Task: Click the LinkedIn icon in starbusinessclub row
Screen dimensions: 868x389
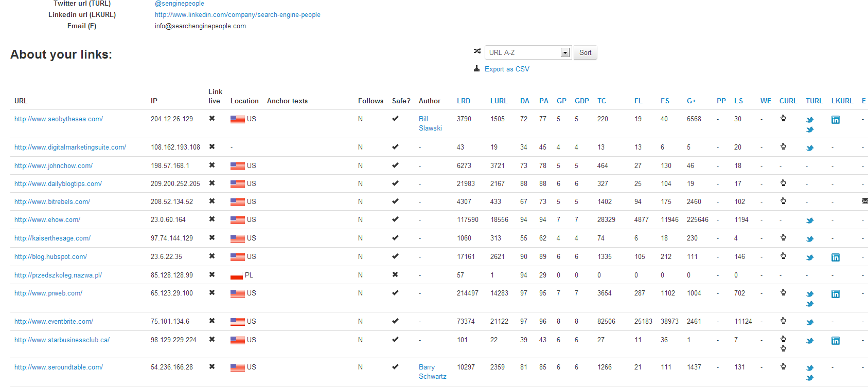Action: (835, 341)
